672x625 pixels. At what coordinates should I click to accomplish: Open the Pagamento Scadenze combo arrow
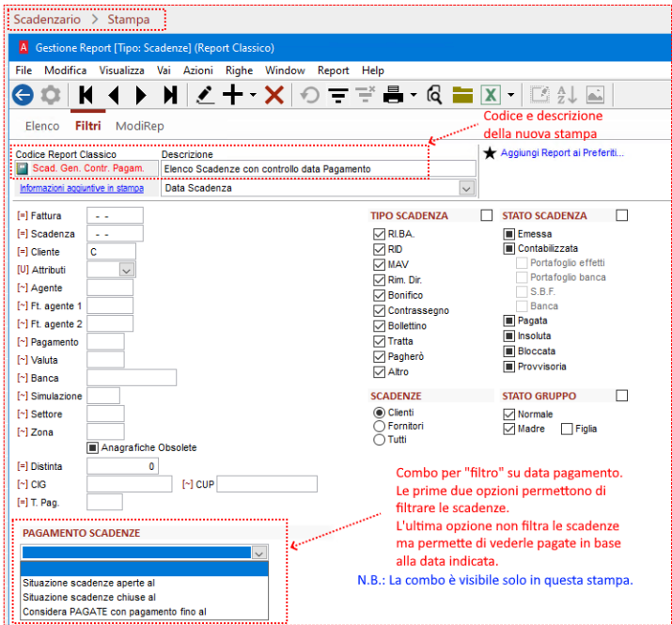[x=258, y=553]
